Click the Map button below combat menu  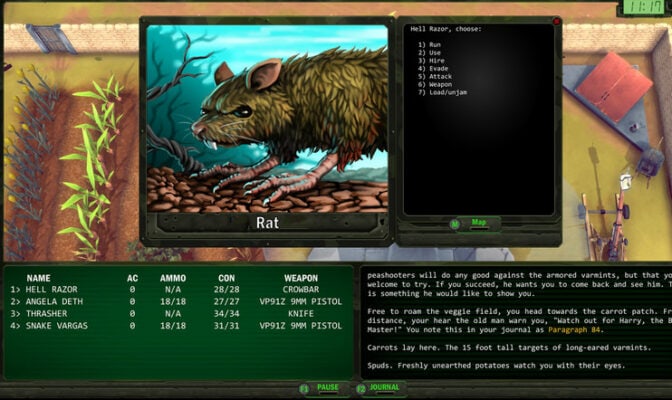[x=478, y=223]
